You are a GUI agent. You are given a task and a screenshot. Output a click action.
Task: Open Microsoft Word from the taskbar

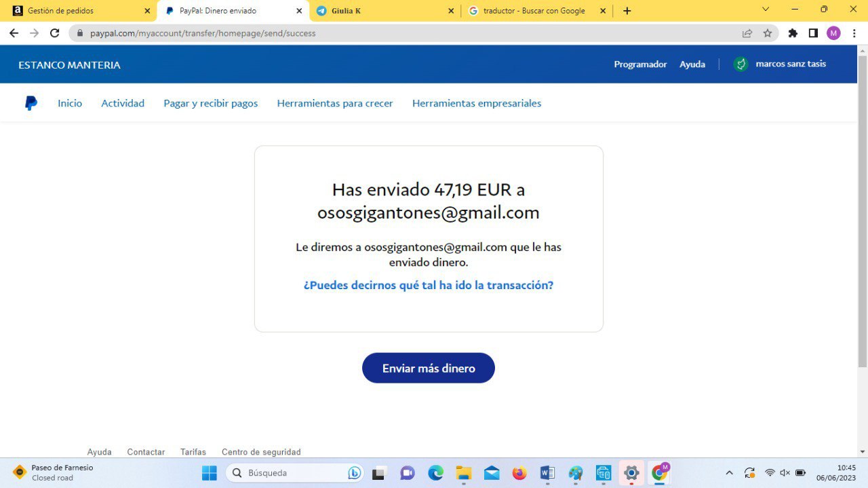547,473
